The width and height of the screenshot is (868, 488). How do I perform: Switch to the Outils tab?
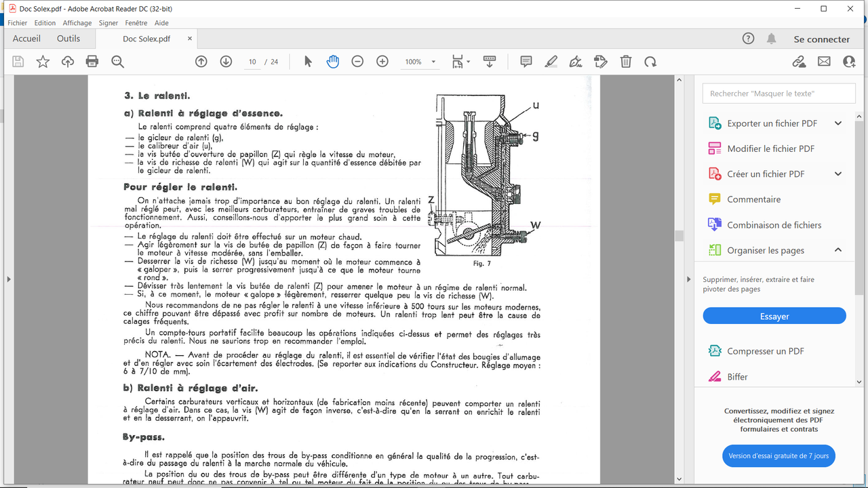click(x=68, y=39)
